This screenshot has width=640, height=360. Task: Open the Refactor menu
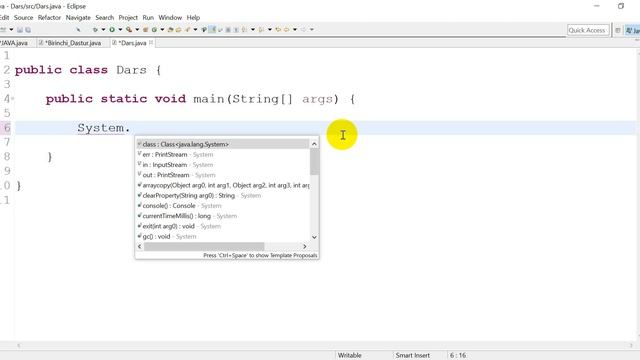coord(49,18)
